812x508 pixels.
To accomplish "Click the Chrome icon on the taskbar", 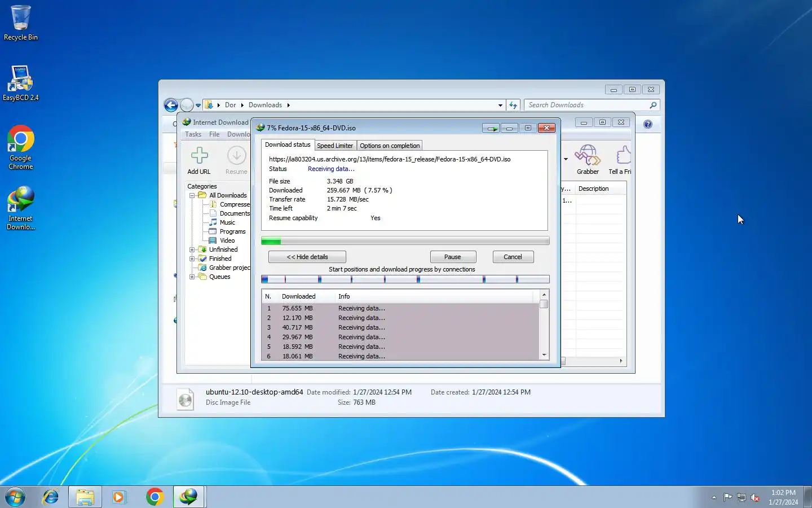I will [x=155, y=497].
